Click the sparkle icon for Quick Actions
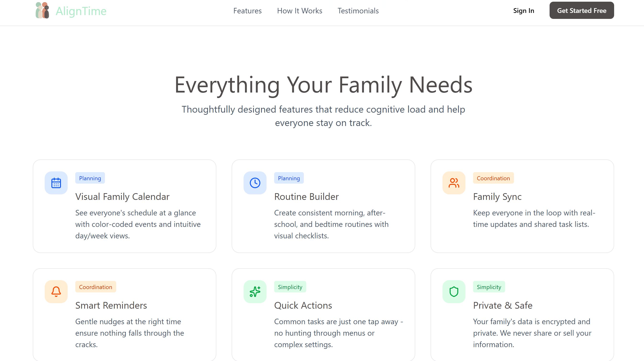This screenshot has width=644, height=361. (255, 291)
